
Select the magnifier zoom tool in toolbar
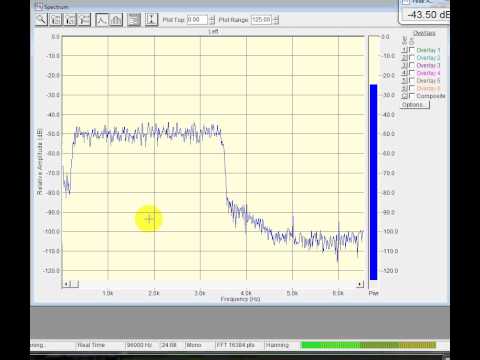pos(41,20)
